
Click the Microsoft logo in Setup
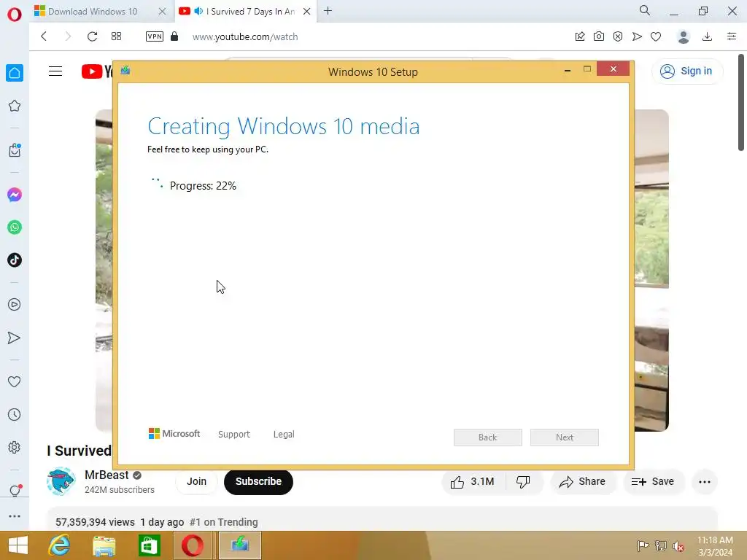click(x=174, y=434)
